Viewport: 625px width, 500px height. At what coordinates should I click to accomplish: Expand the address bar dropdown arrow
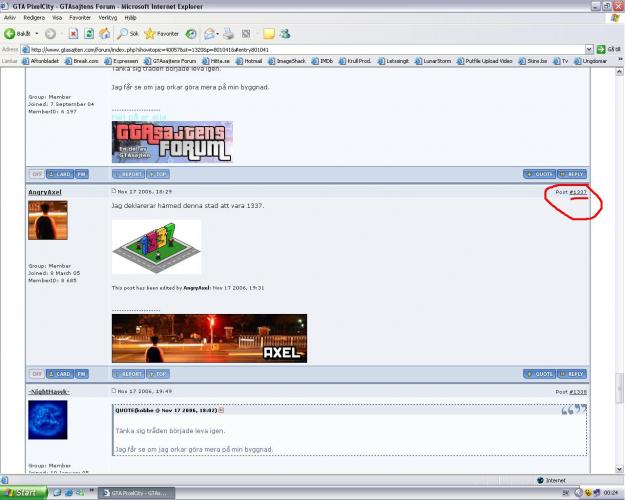(x=589, y=49)
